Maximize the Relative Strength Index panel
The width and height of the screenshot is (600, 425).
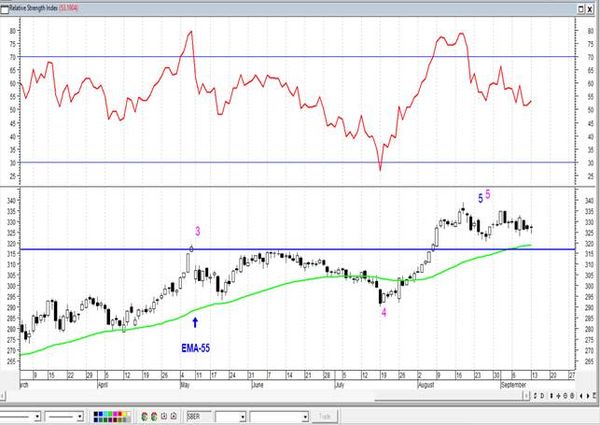click(581, 9)
